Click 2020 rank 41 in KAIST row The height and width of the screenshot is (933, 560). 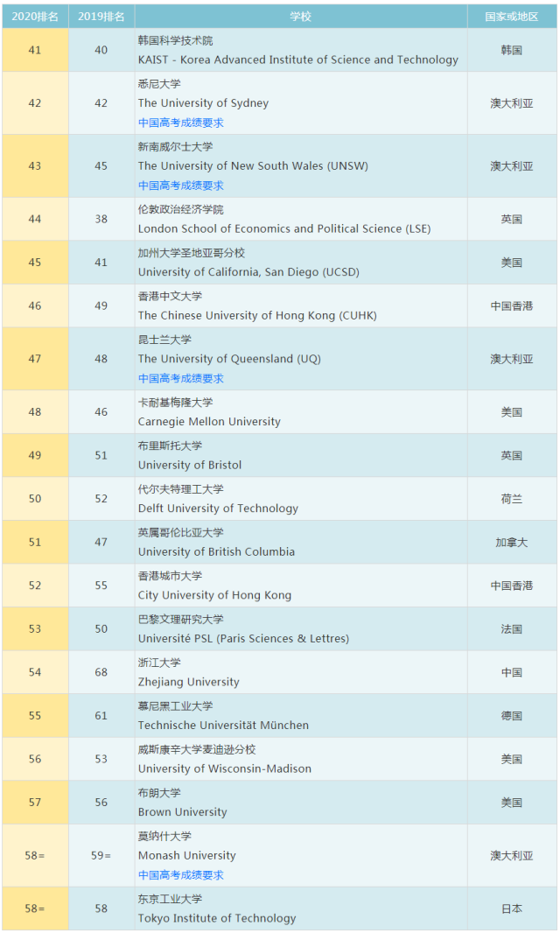(35, 51)
